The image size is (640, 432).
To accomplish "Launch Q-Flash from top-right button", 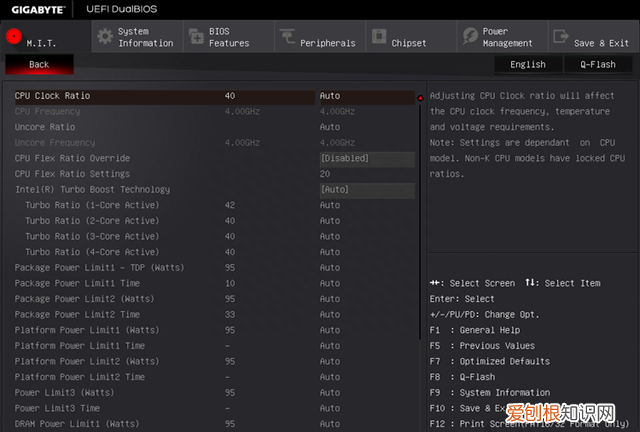I will tap(597, 64).
